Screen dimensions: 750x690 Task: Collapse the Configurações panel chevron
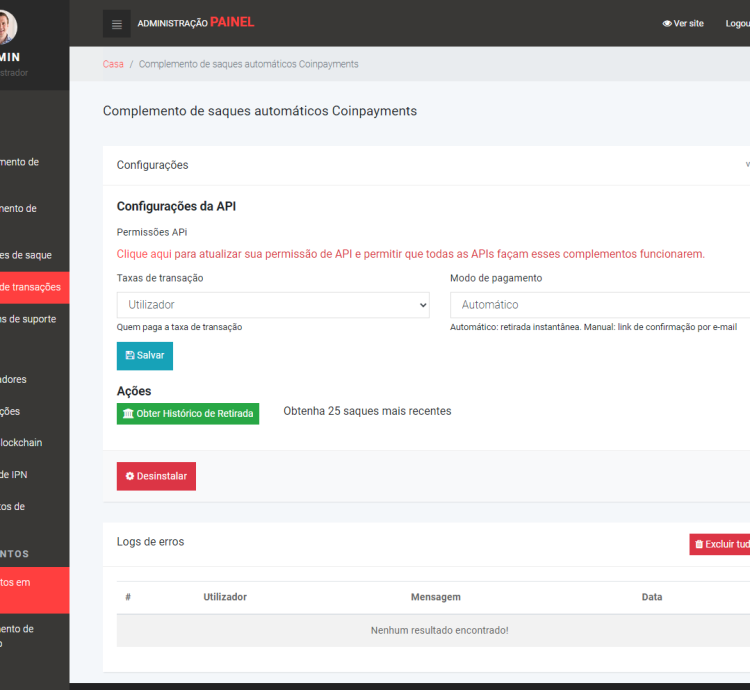[746, 165]
